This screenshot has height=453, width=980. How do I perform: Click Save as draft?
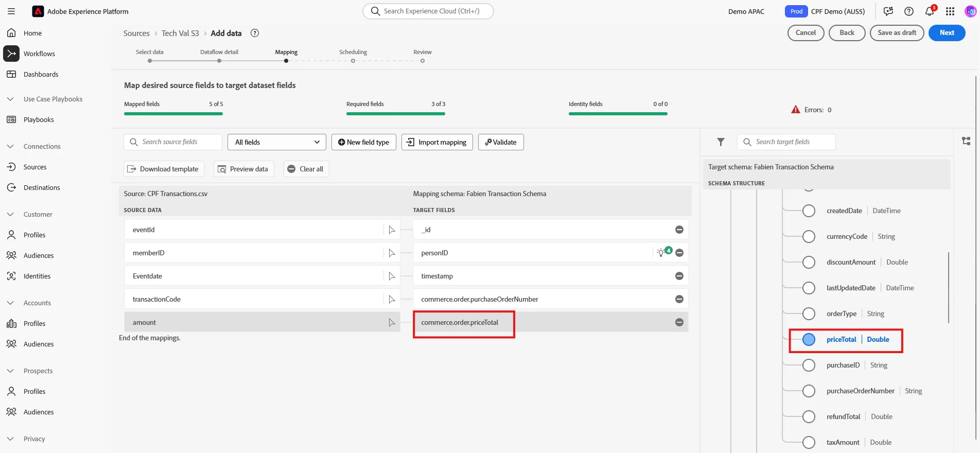(x=897, y=32)
